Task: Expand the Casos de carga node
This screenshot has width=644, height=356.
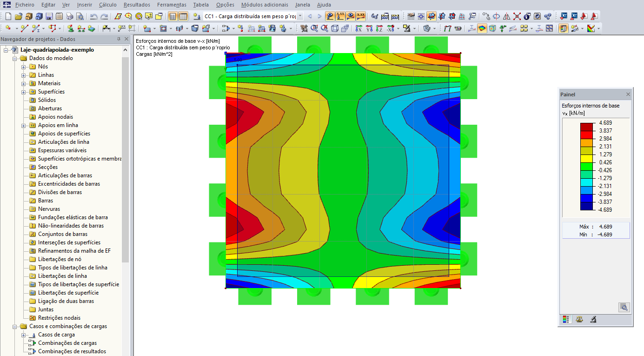Action: [x=24, y=335]
